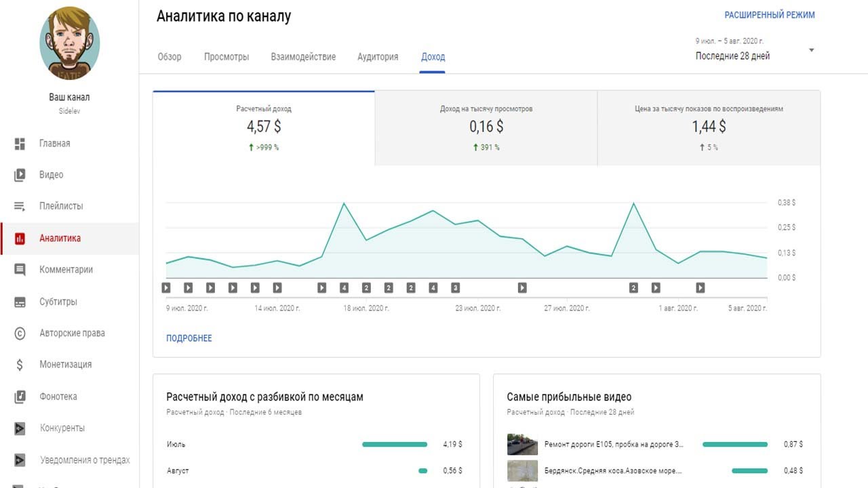Open the Ремонт дороги Е105 video thumbnail
Screen dimensions: 868x488
click(x=522, y=445)
